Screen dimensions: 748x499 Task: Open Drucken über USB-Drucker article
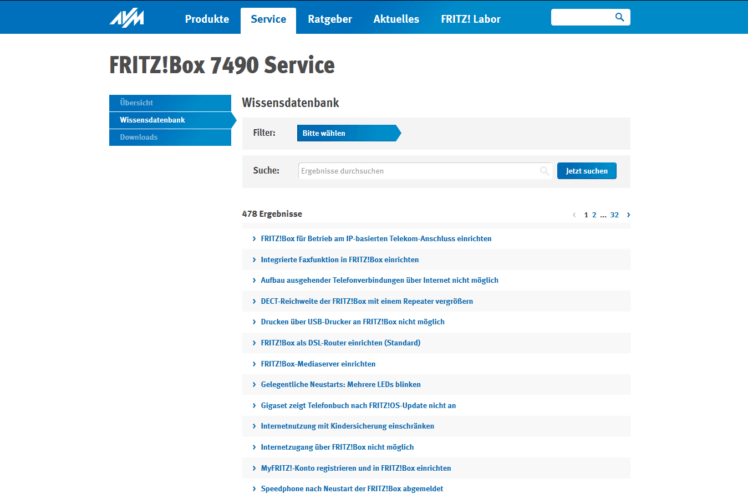353,322
